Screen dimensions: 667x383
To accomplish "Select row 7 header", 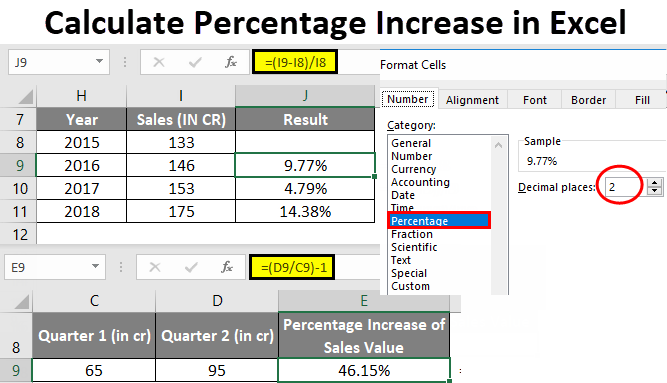I will coord(19,119).
